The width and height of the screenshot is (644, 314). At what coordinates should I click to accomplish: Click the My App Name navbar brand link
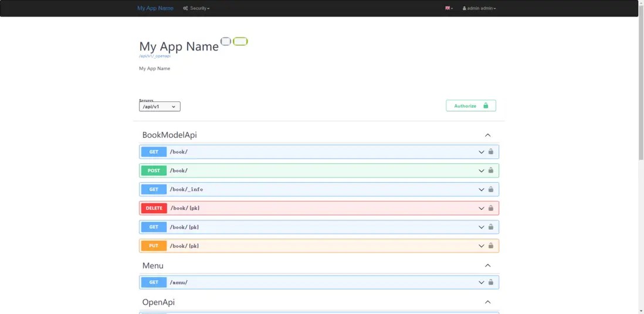[x=155, y=8]
